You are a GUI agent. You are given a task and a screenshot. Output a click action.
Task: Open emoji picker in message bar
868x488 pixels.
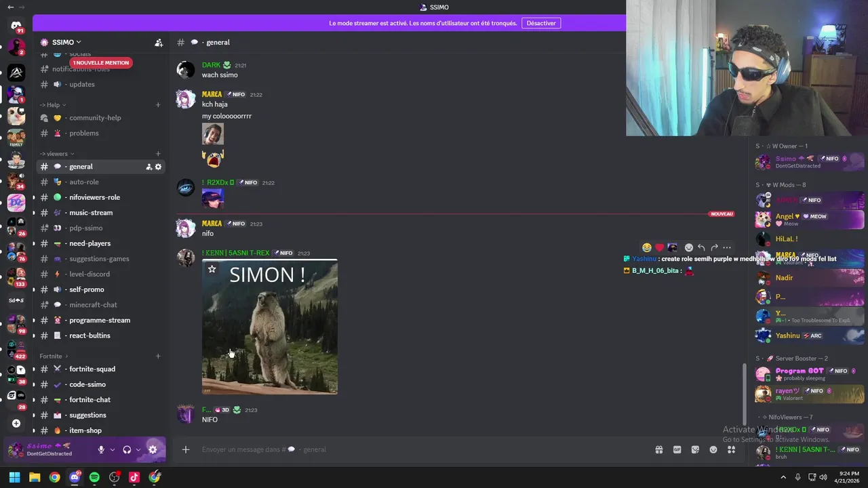[713, 449]
